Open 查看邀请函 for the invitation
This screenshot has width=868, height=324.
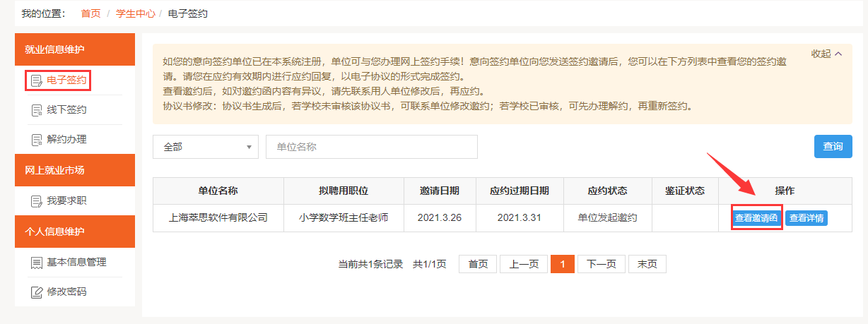click(x=756, y=218)
